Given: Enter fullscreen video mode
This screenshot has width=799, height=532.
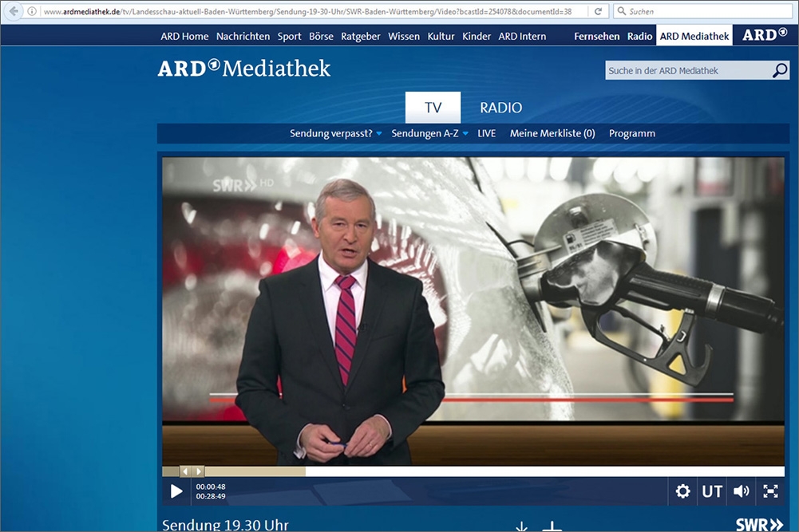Looking at the screenshot, I should (770, 491).
